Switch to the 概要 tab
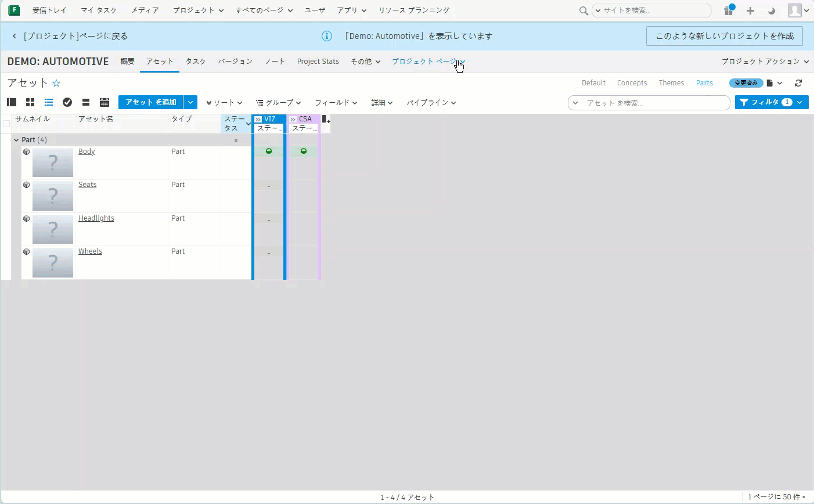The image size is (814, 504). click(x=127, y=62)
